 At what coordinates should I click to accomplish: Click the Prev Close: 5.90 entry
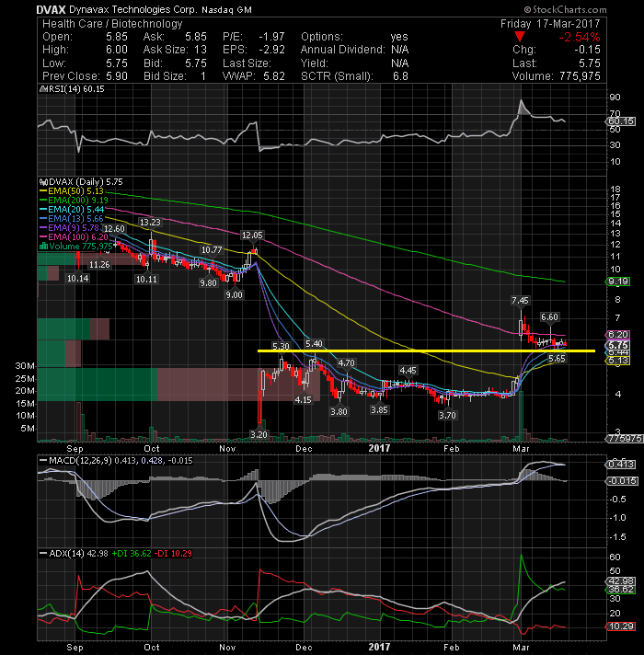coord(85,76)
